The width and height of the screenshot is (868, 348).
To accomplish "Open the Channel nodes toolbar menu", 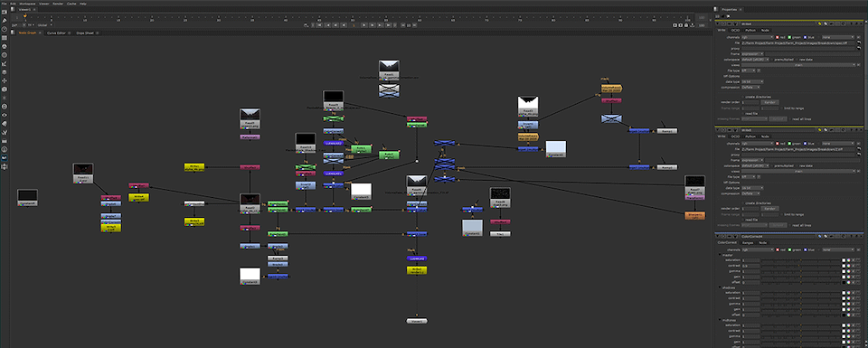I will pos(5,38).
